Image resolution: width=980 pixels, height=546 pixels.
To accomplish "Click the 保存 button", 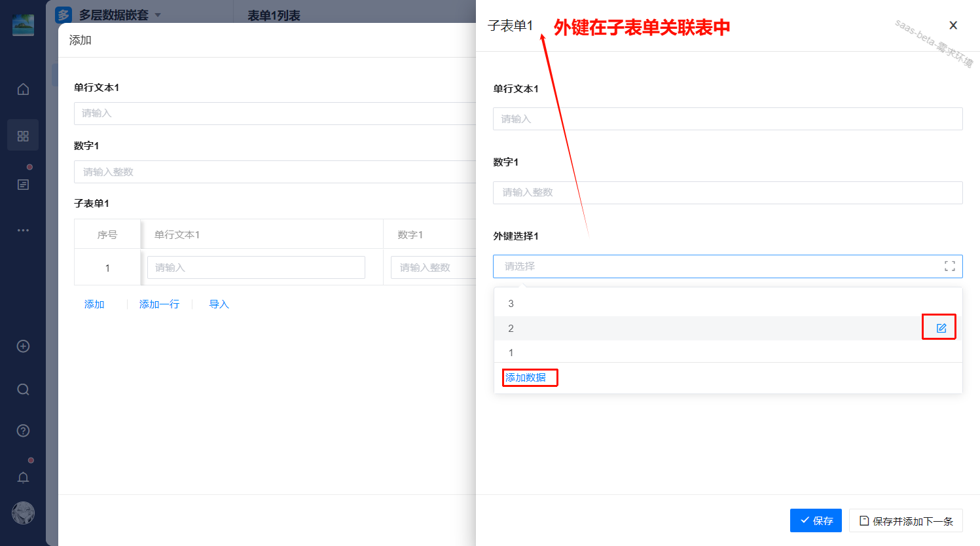I will pos(816,520).
